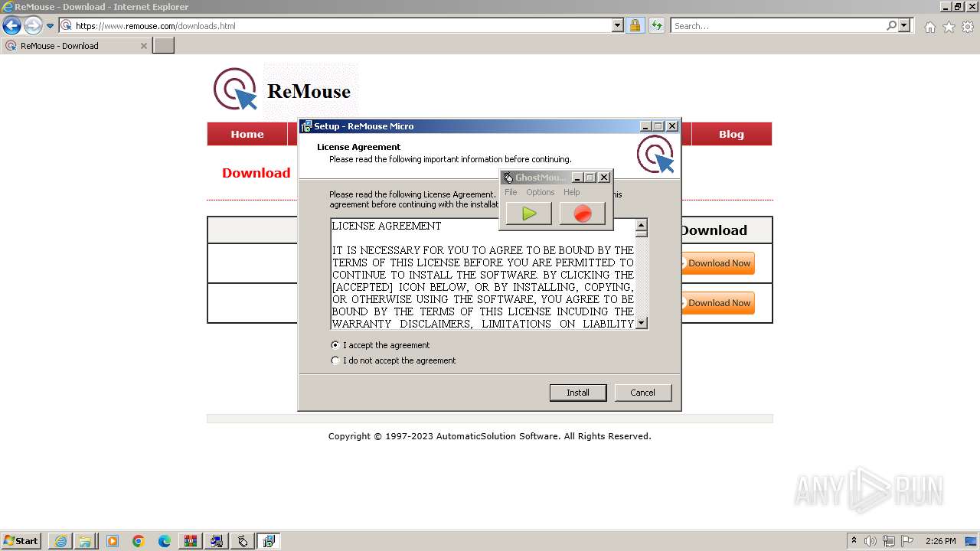Image resolution: width=980 pixels, height=551 pixels.
Task: Click the GhostMouse title bar icon
Action: click(x=508, y=178)
